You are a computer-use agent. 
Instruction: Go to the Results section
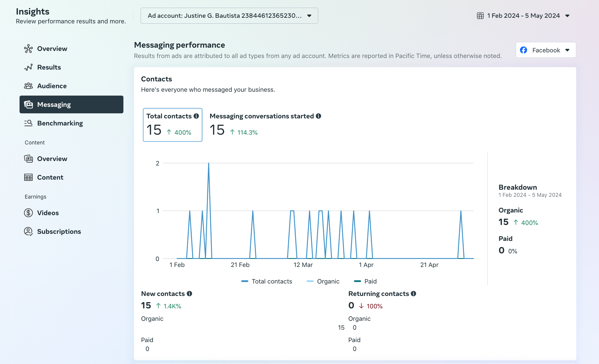point(49,67)
